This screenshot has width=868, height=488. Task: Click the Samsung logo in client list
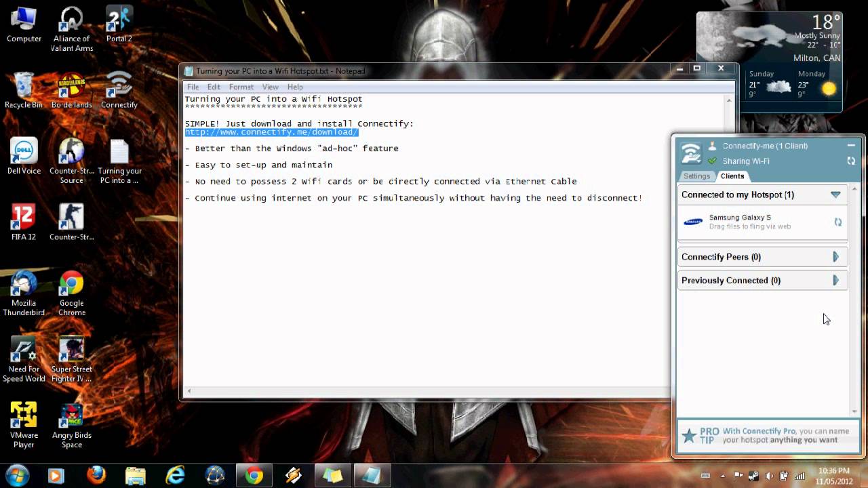click(693, 222)
